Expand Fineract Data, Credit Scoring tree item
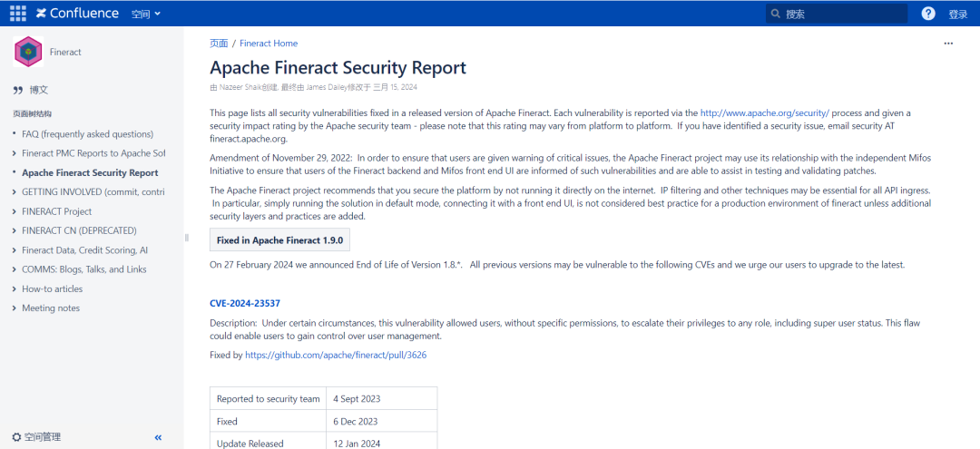This screenshot has width=980, height=449. coord(15,250)
